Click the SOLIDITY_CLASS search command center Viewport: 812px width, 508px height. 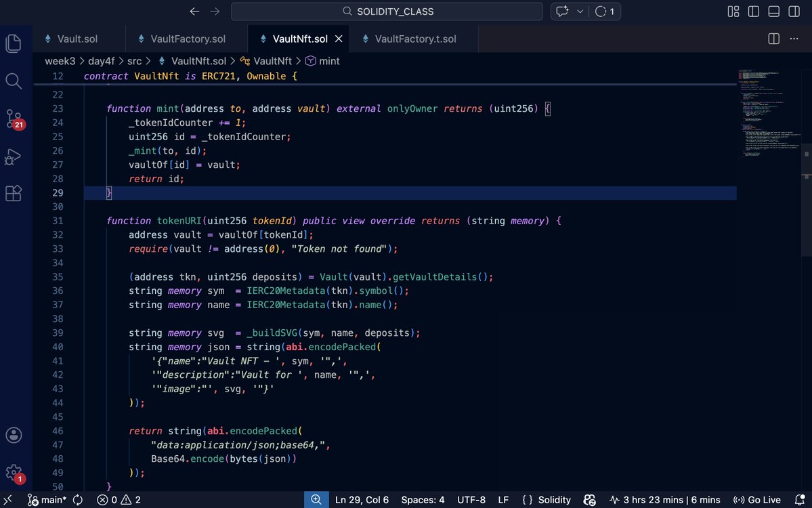pyautogui.click(x=387, y=12)
